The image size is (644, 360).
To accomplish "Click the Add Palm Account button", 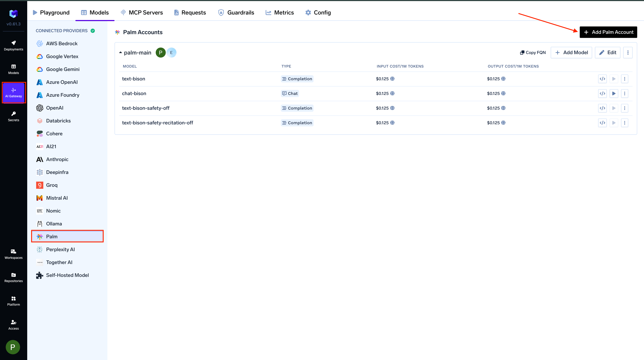I will [608, 32].
